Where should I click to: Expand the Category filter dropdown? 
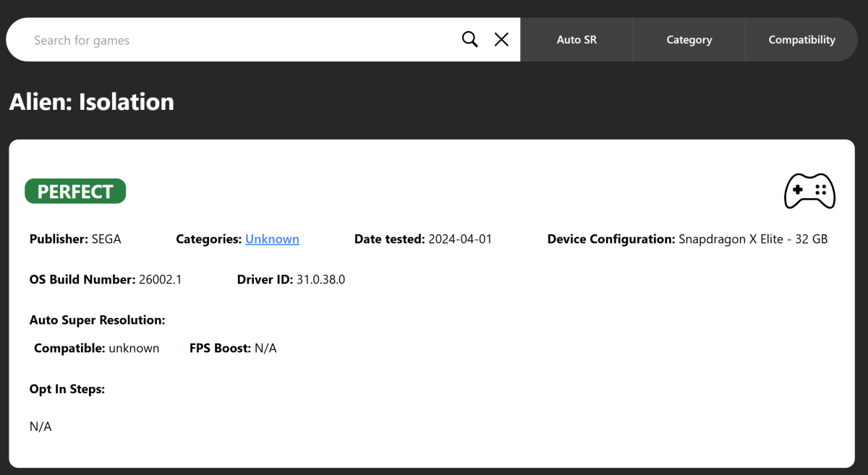tap(689, 40)
